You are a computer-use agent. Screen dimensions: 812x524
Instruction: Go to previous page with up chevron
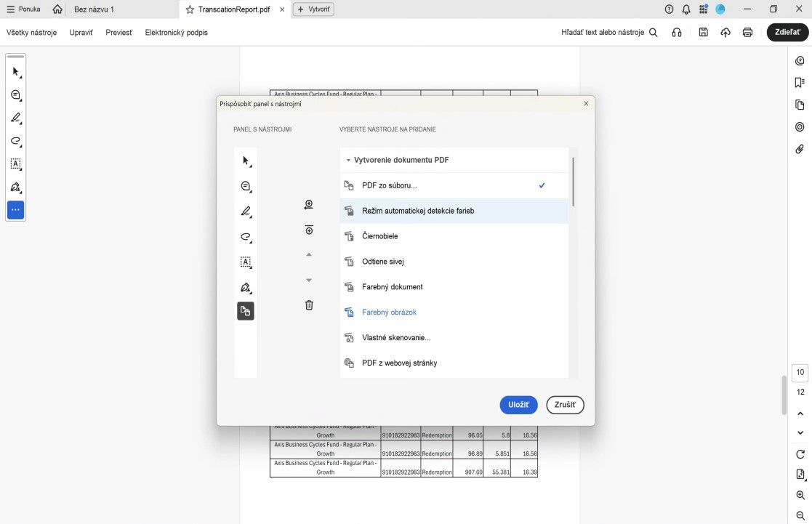[x=800, y=414]
